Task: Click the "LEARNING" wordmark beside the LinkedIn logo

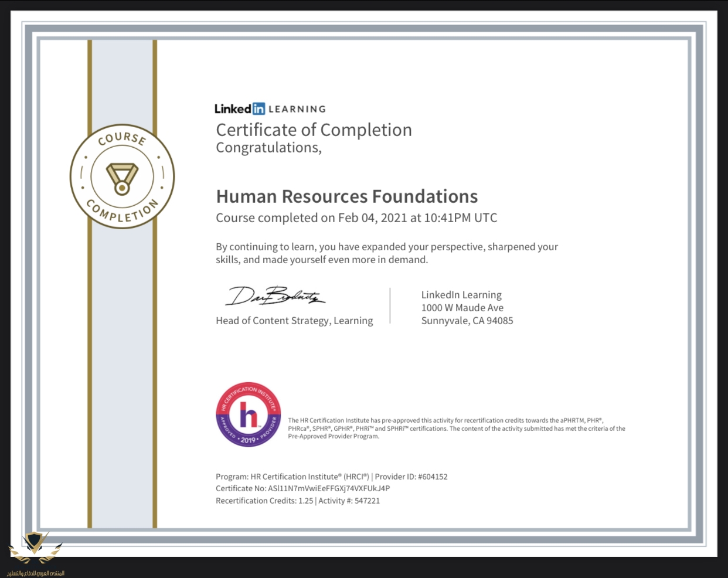Action: [x=297, y=109]
